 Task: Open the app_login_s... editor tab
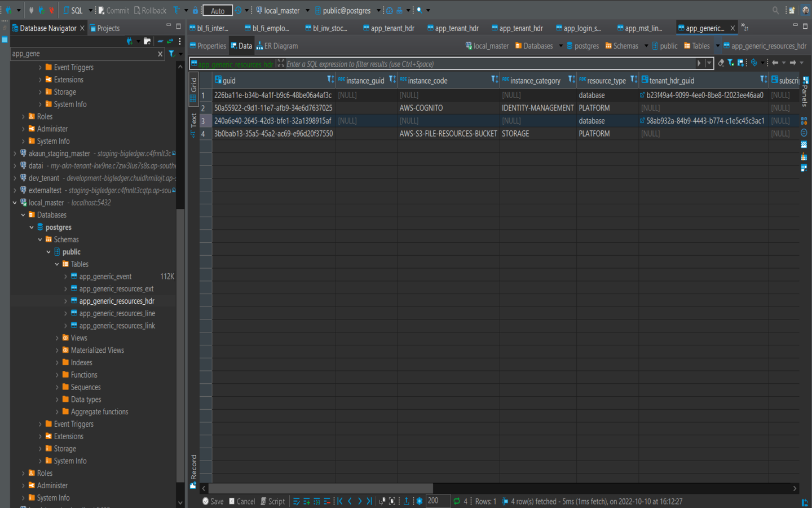pos(581,28)
